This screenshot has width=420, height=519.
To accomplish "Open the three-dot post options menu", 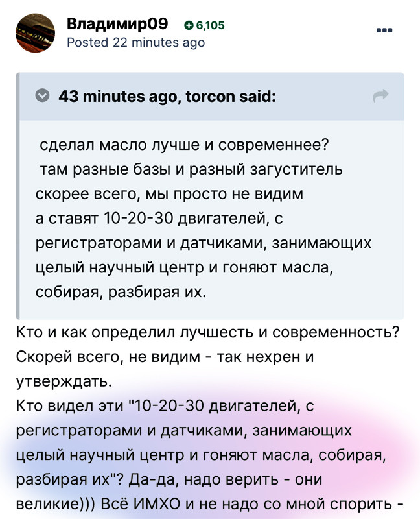I will [x=384, y=30].
